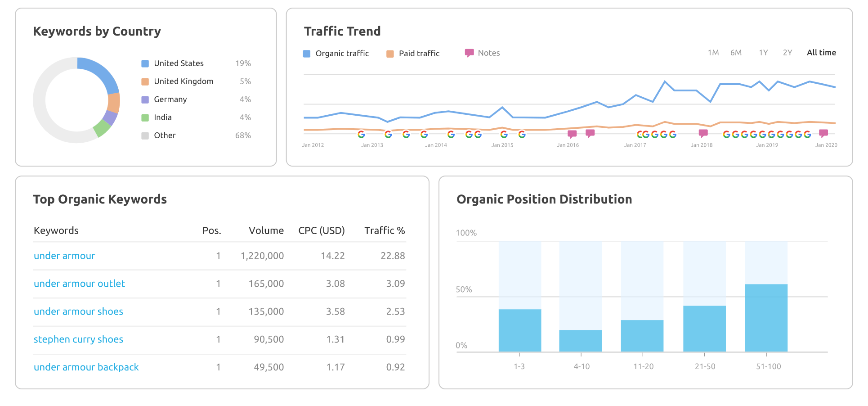Image resolution: width=868 pixels, height=406 pixels.
Task: Open the notes marker just above Jan 2016
Action: (572, 134)
